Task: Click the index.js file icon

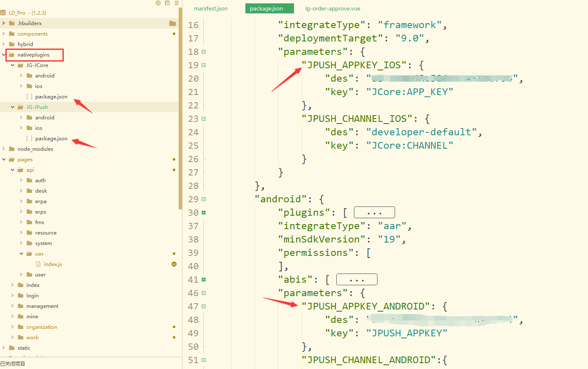Action: coord(38,264)
